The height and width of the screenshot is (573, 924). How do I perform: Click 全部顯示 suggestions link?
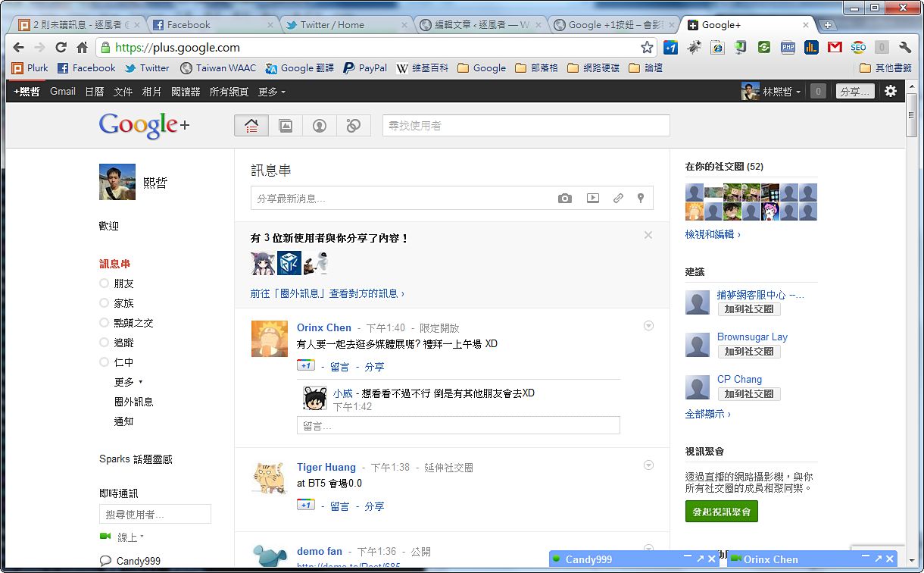[708, 414]
